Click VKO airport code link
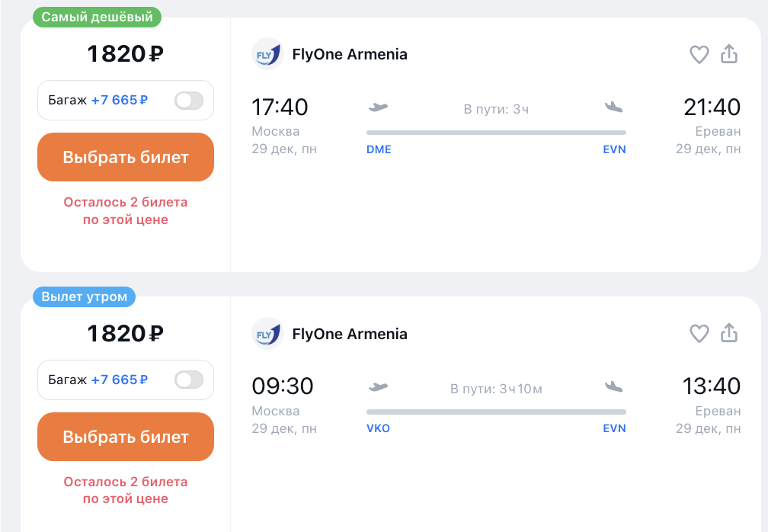This screenshot has width=768, height=532. [378, 428]
